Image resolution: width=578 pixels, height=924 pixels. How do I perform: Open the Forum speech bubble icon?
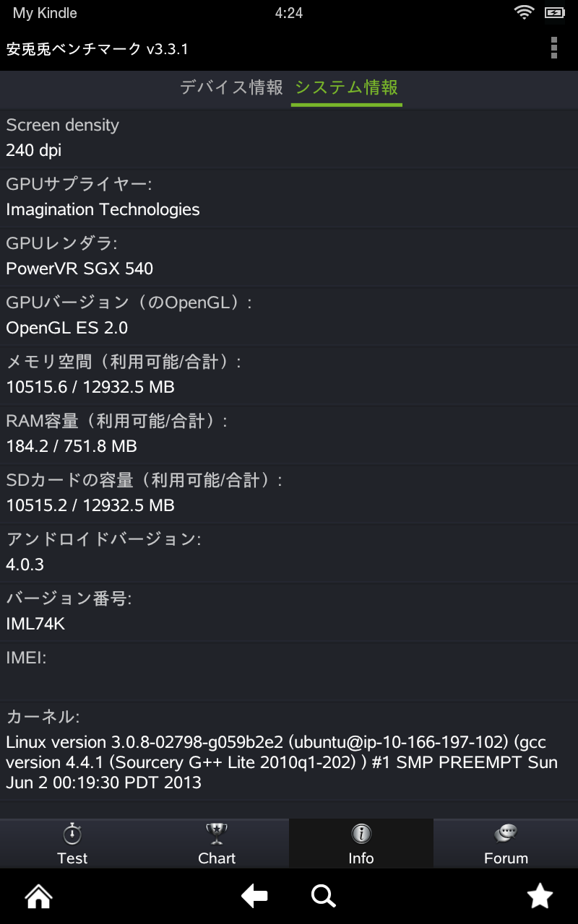[506, 834]
